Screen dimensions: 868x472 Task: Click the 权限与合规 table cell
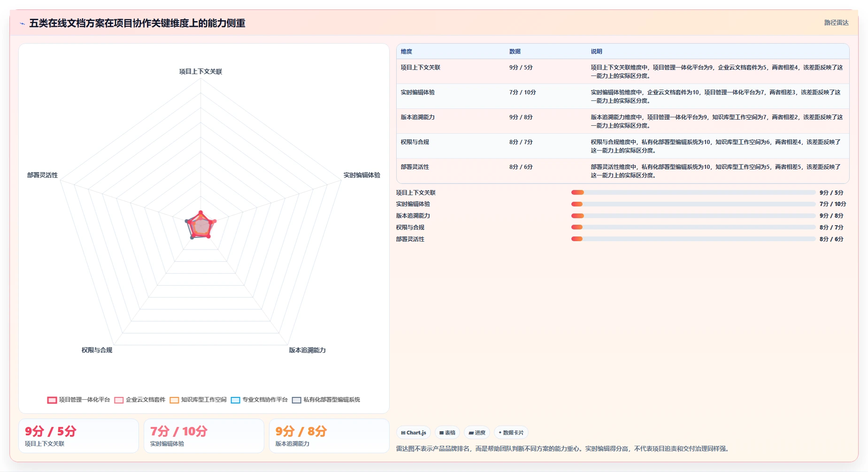point(415,142)
